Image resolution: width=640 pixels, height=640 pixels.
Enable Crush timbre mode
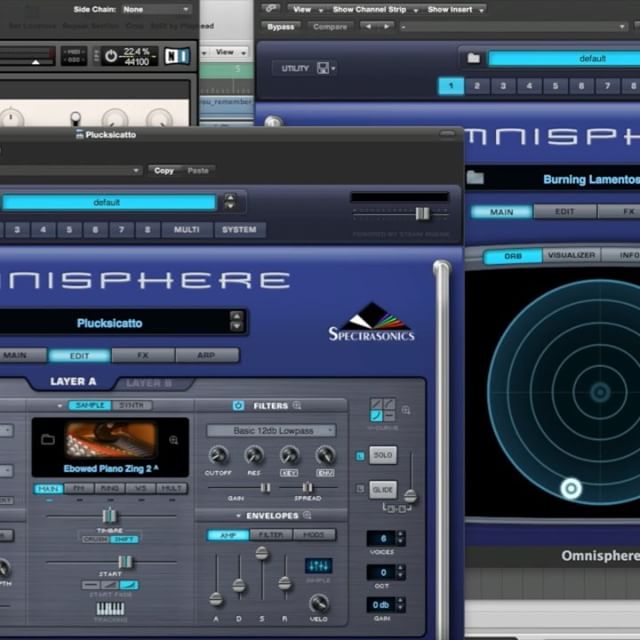pos(95,539)
